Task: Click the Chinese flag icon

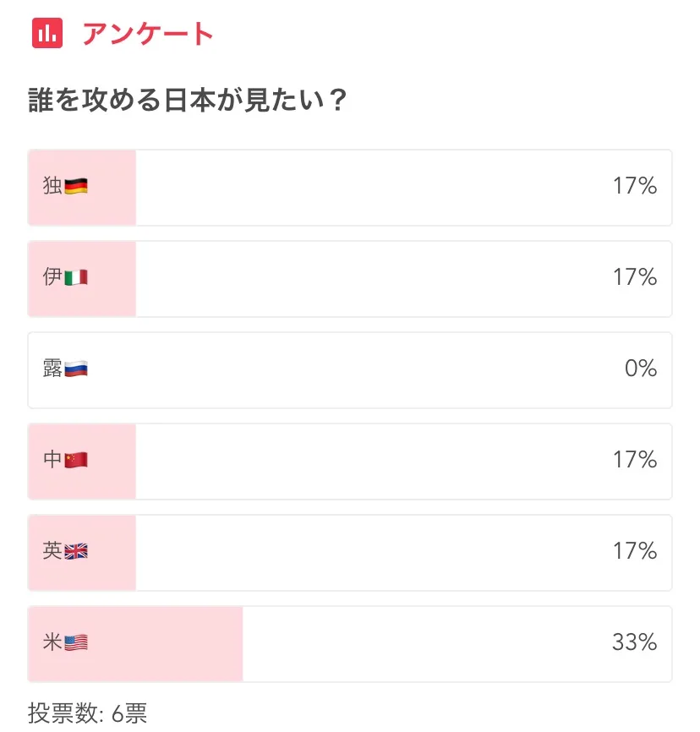Action: click(76, 461)
